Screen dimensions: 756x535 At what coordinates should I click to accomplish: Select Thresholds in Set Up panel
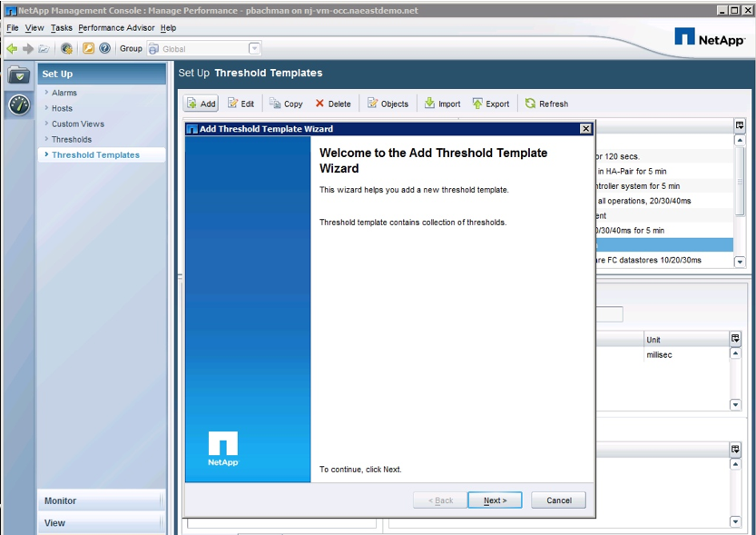coord(72,139)
